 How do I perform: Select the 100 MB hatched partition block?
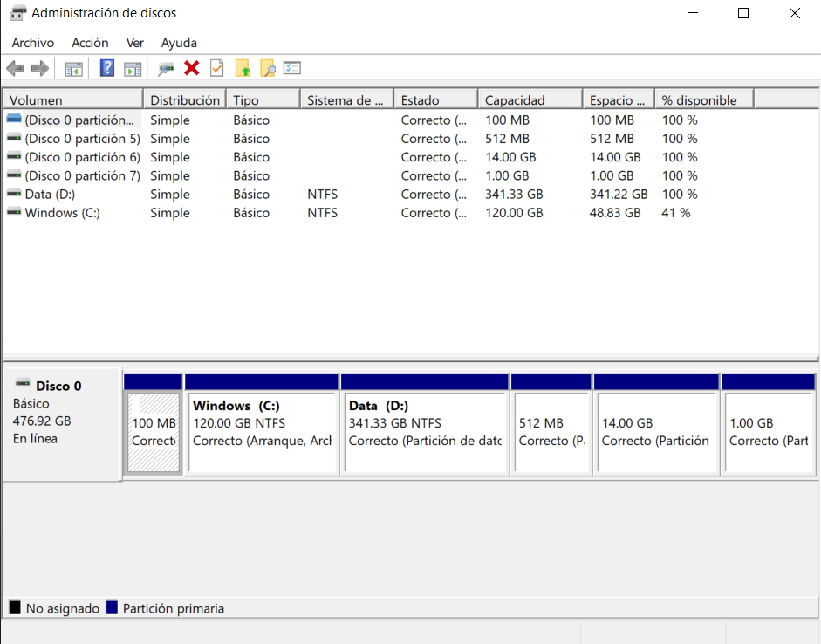[x=154, y=433]
